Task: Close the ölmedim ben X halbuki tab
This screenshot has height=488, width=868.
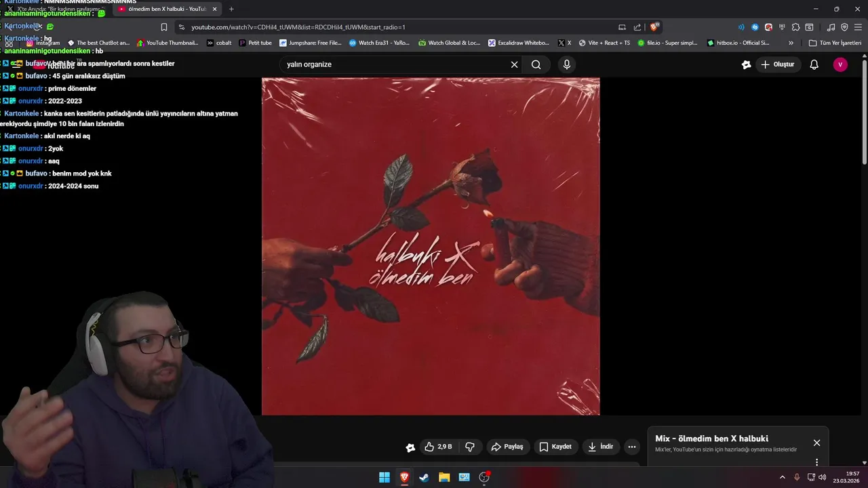Action: (x=214, y=9)
